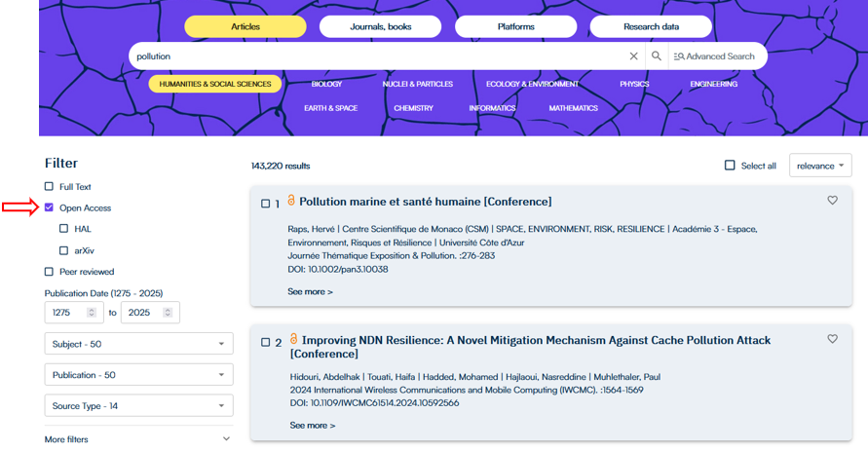Adjust the end year 2025 stepper

coord(168,313)
